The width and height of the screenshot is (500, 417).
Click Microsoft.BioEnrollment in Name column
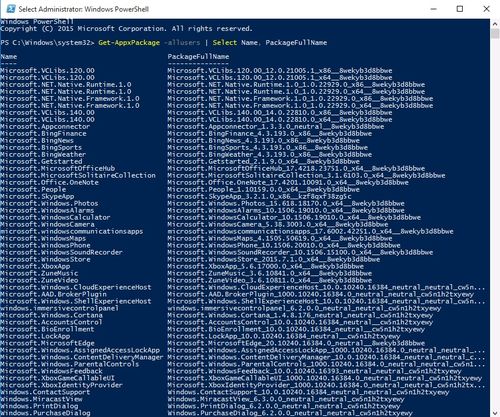point(47,330)
